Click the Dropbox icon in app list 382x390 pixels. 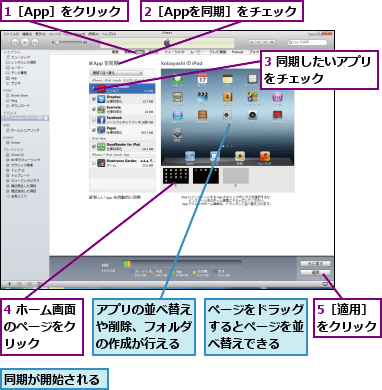click(101, 99)
